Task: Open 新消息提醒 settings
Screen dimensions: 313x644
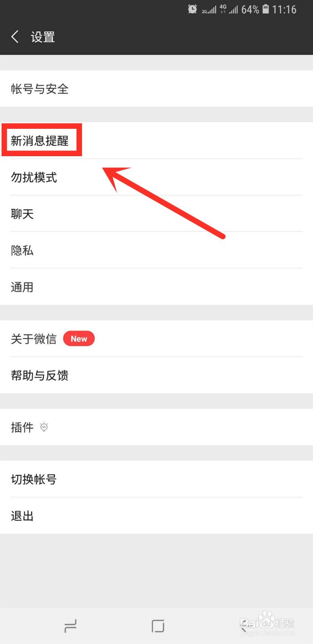Action: [x=156, y=140]
